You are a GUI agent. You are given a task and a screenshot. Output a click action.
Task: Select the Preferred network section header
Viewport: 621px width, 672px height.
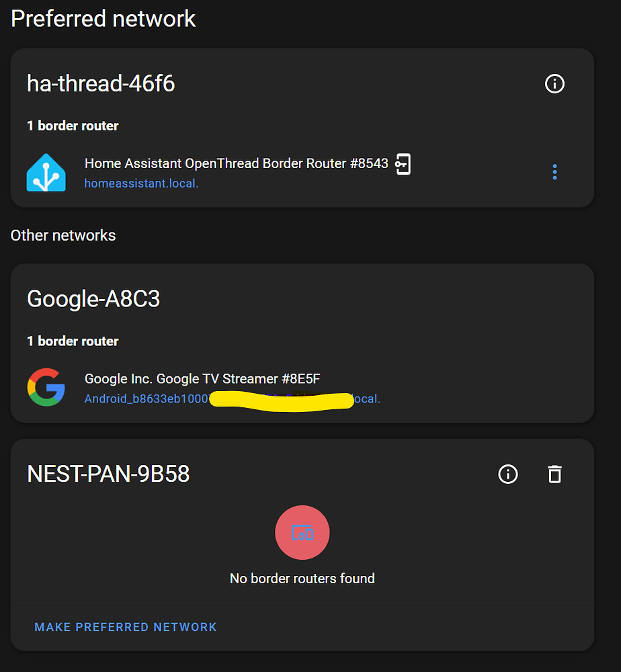(103, 19)
